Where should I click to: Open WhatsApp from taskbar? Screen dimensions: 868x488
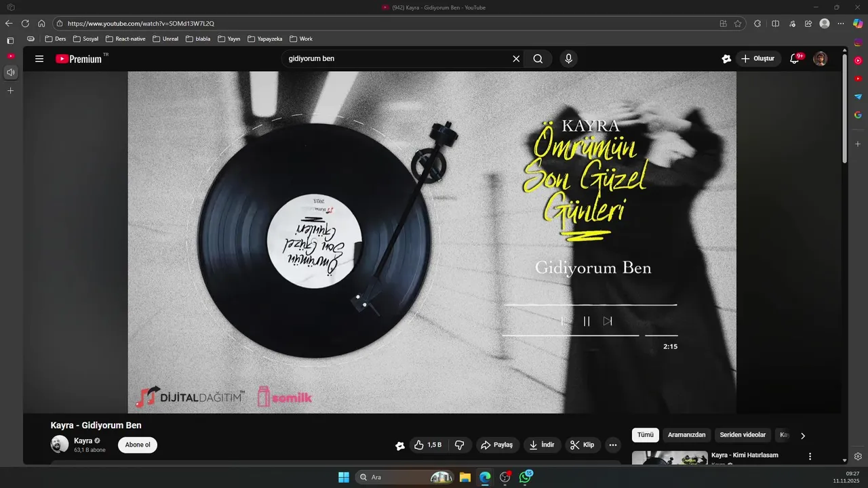[526, 477]
